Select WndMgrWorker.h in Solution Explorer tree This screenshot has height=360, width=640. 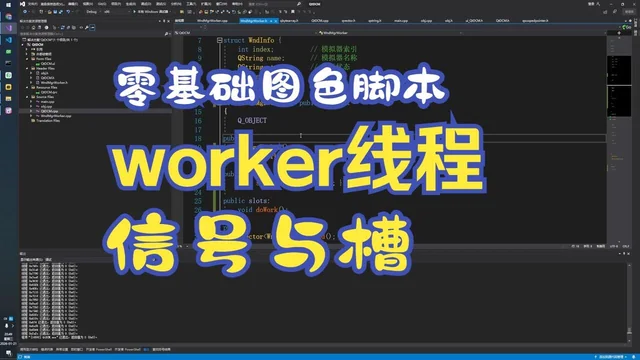(x=54, y=83)
